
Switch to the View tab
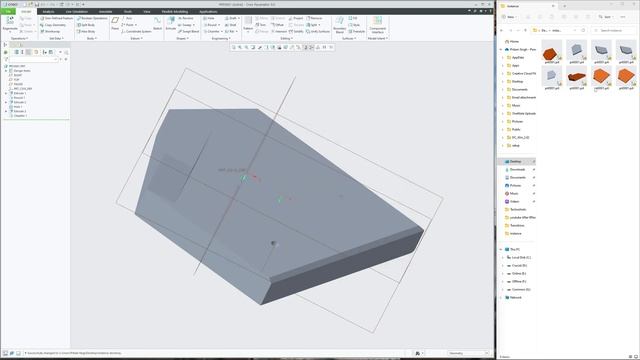(x=147, y=11)
